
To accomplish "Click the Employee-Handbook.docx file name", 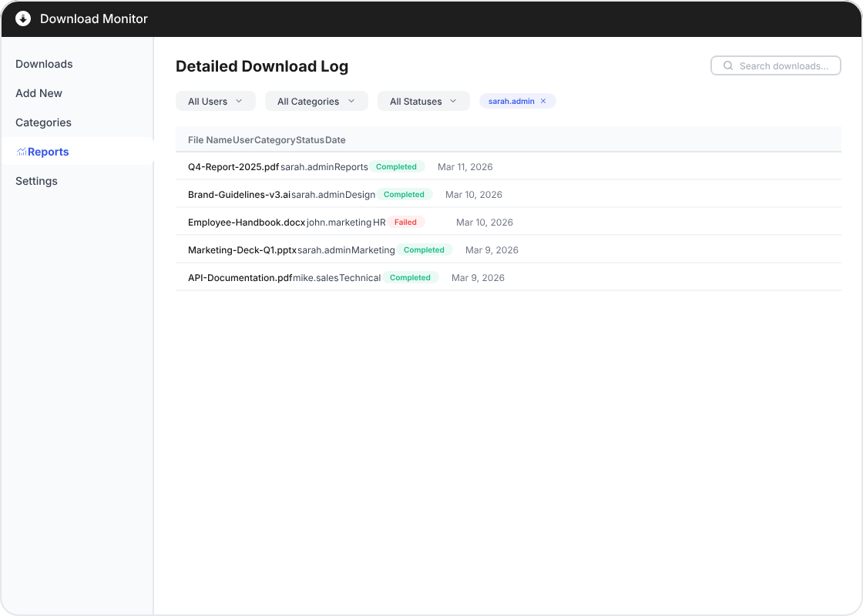I will tap(247, 223).
